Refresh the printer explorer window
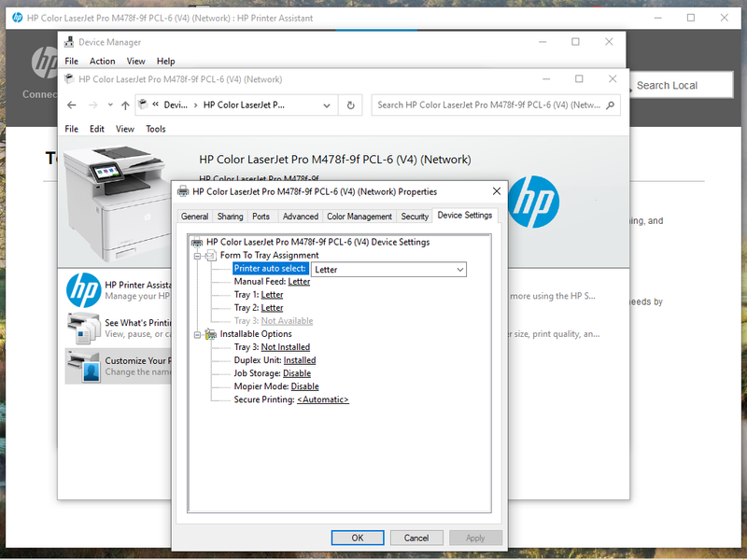The height and width of the screenshot is (560, 747). 351,105
